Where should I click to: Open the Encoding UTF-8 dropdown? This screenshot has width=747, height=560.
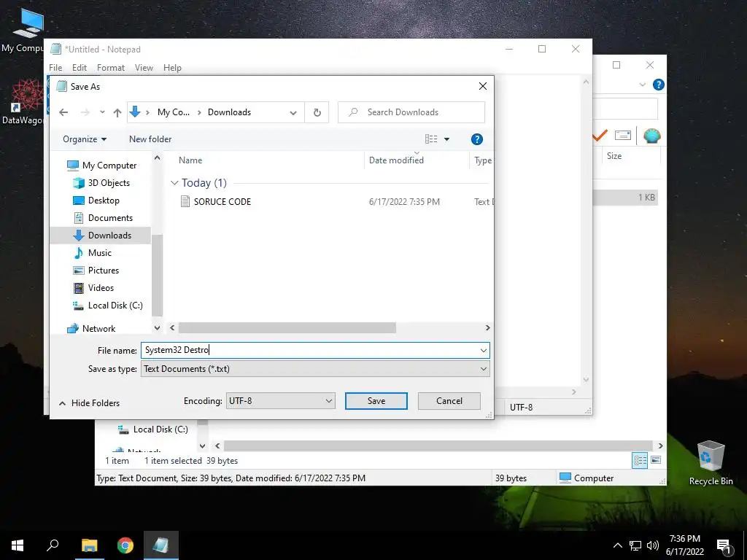(x=280, y=401)
